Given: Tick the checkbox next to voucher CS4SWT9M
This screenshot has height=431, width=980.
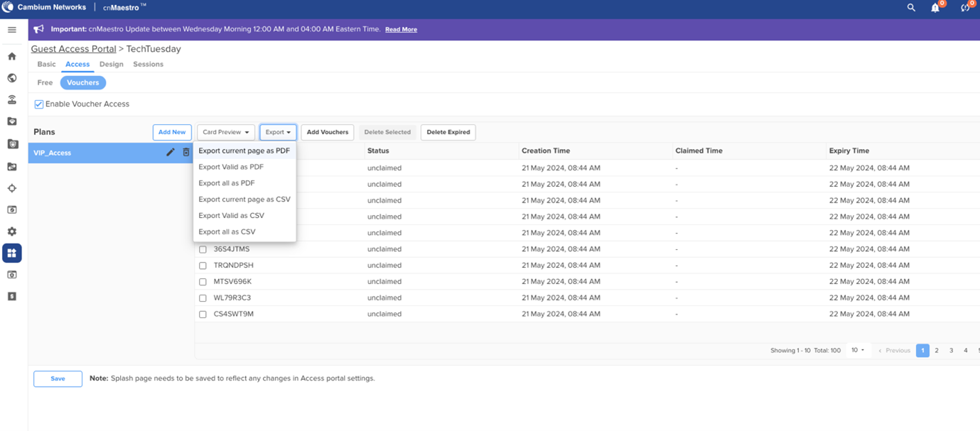Looking at the screenshot, I should [x=203, y=315].
